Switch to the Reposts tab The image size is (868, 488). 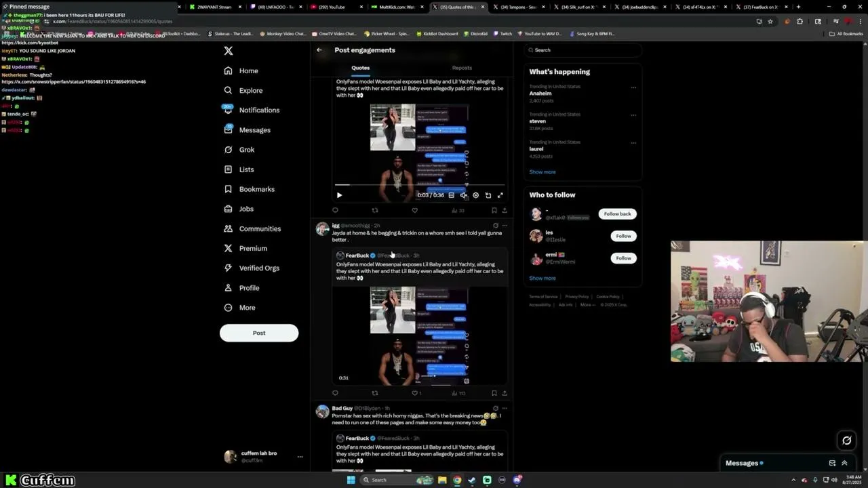(462, 68)
